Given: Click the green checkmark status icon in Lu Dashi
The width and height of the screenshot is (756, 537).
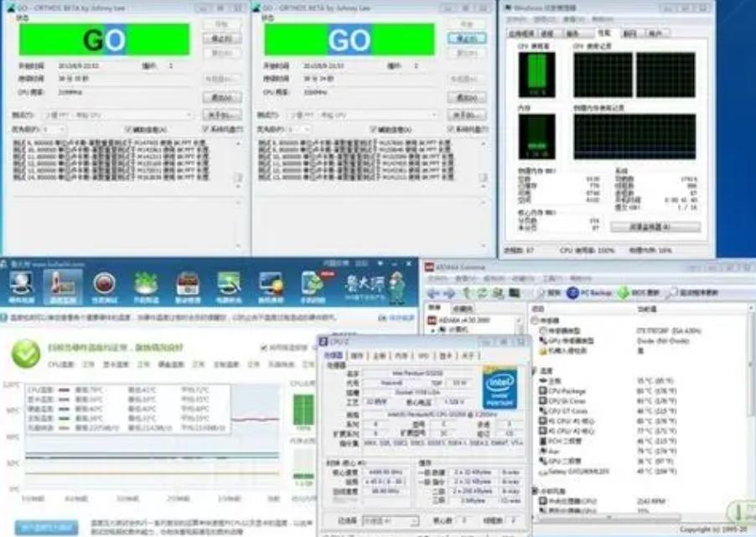Looking at the screenshot, I should tap(26, 354).
